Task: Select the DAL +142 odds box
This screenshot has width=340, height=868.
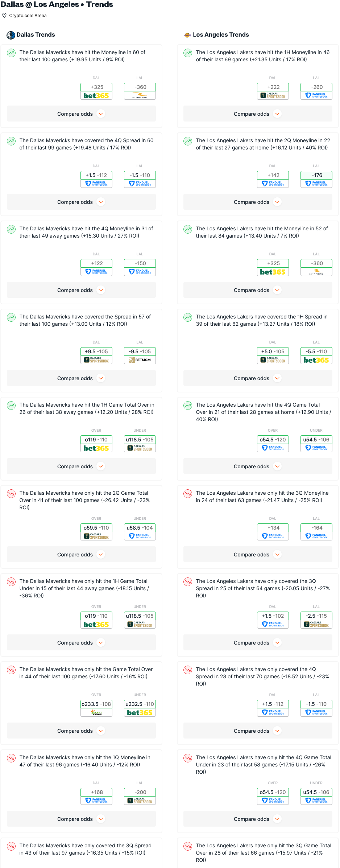Action: 273,175
